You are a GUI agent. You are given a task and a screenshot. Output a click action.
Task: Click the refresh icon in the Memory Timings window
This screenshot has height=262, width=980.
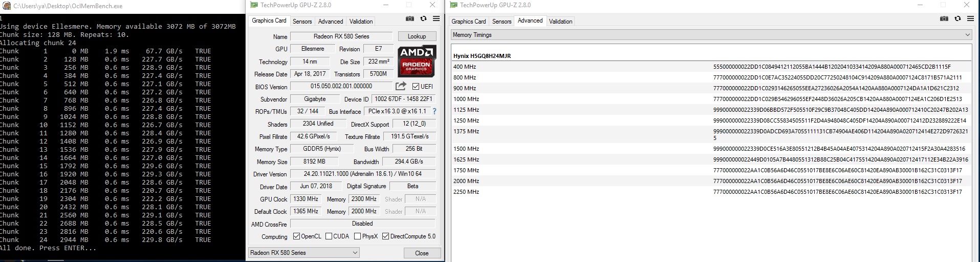point(957,19)
